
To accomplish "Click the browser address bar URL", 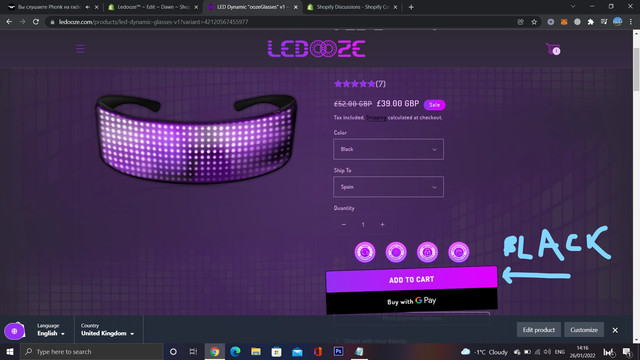I will pos(153,22).
